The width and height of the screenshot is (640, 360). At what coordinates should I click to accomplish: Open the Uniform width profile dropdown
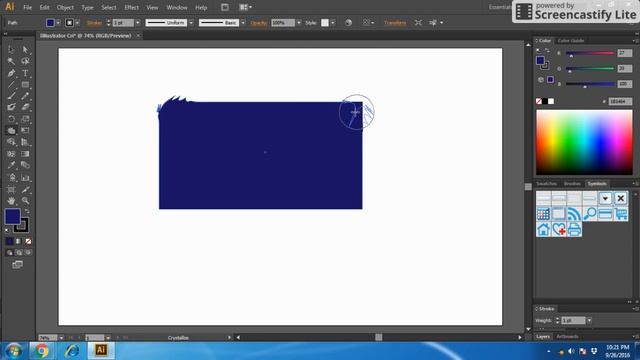point(191,23)
